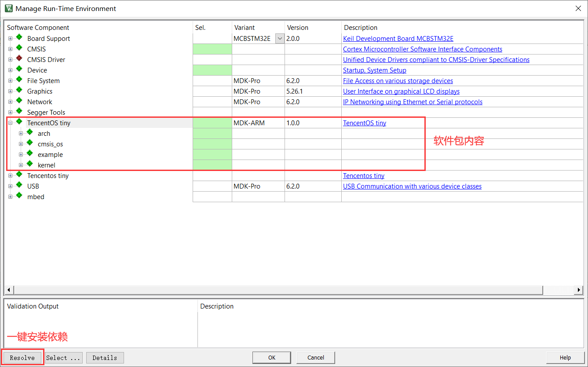Expand the CMSIS tree node
Viewport: 588px width, 367px height.
point(10,49)
